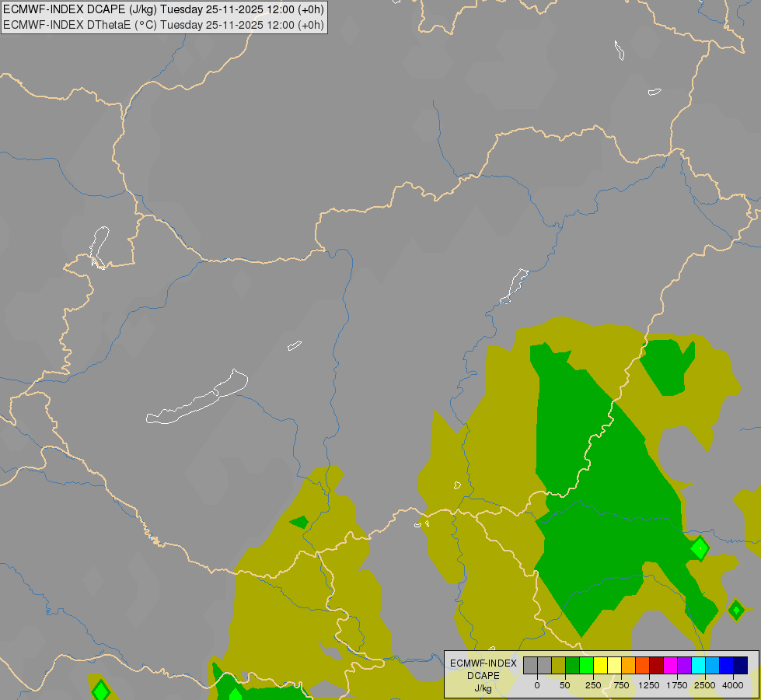Click the legend value label 0

click(x=537, y=685)
